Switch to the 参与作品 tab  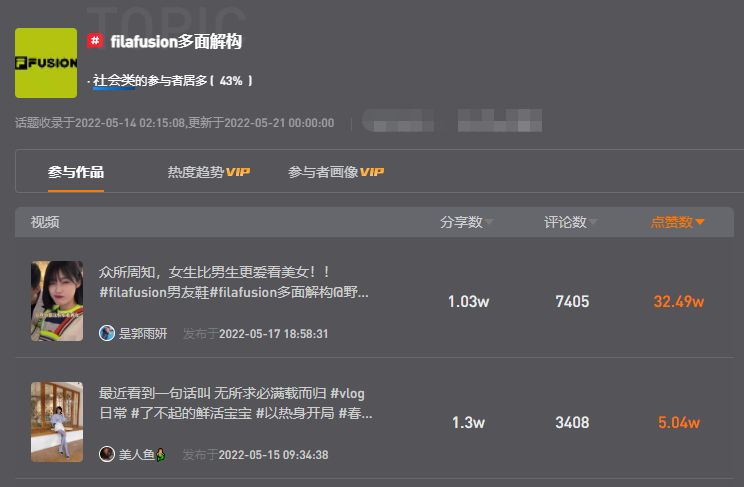pyautogui.click(x=76, y=172)
